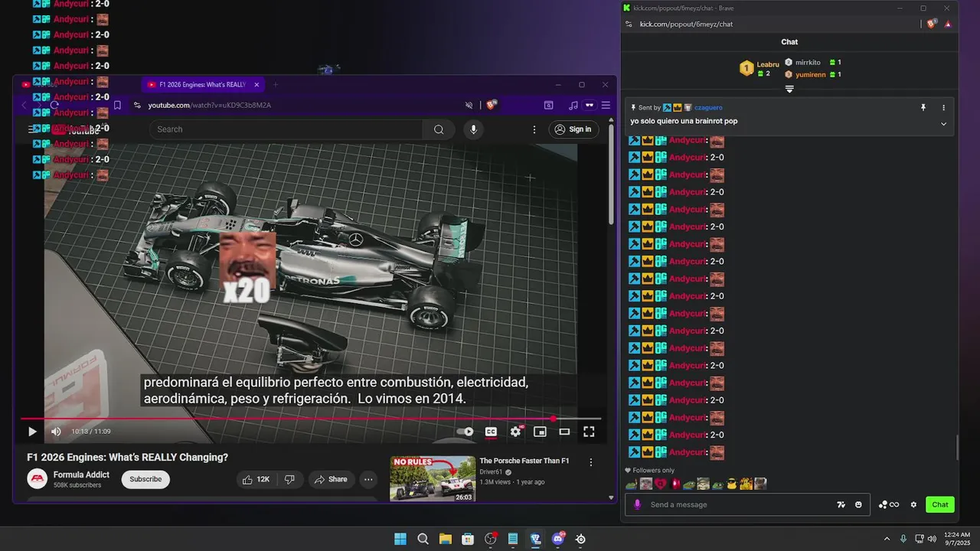Open Brave Leo glasses icon
The height and width of the screenshot is (551, 980).
[x=590, y=105]
